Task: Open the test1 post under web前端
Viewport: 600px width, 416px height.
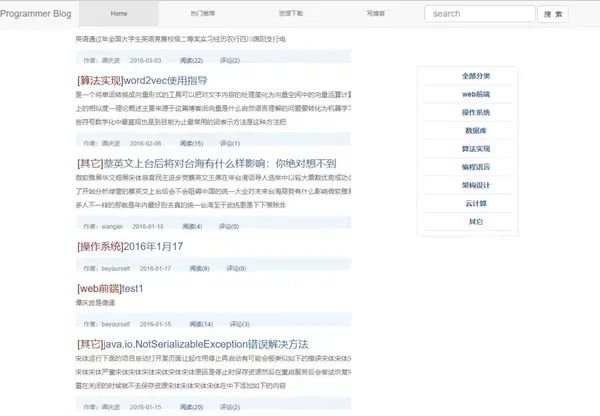Action: click(132, 289)
